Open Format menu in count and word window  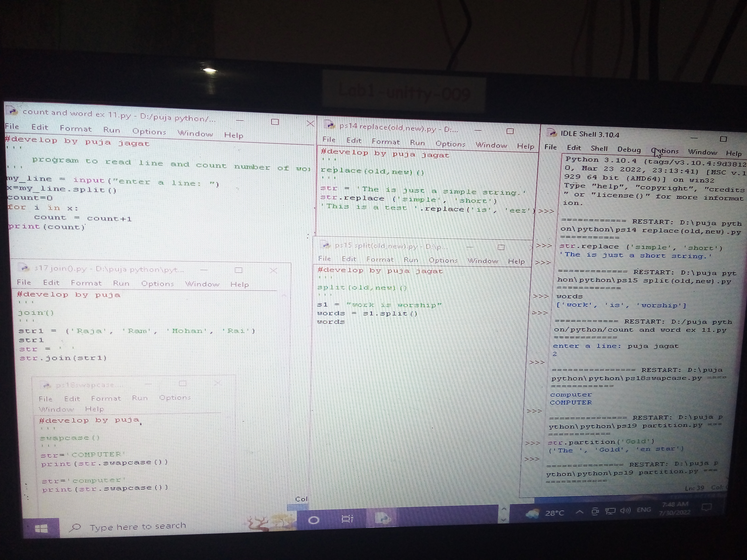[76, 129]
